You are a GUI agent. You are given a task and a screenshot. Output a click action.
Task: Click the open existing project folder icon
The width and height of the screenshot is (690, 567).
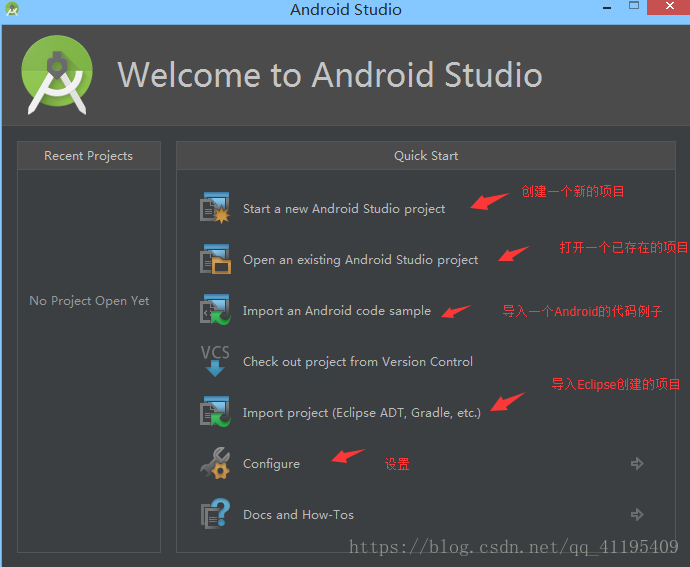click(x=215, y=259)
